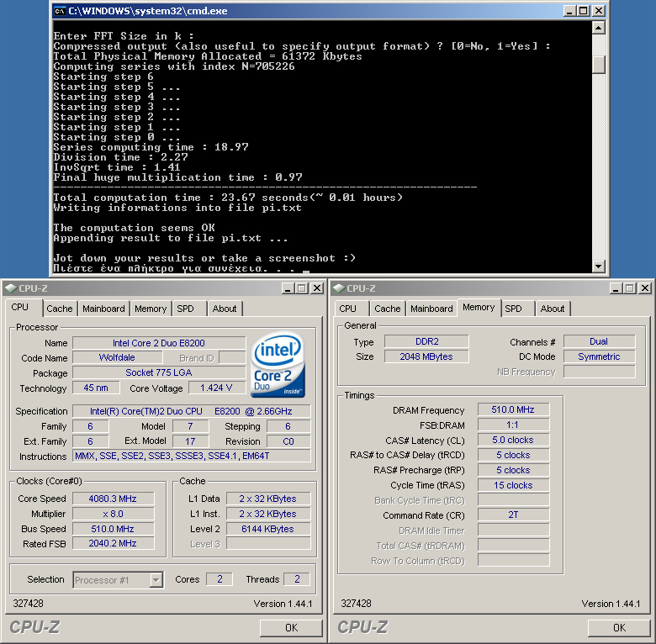Click the Command Rate value '2T'
656x644 pixels.
tap(513, 515)
